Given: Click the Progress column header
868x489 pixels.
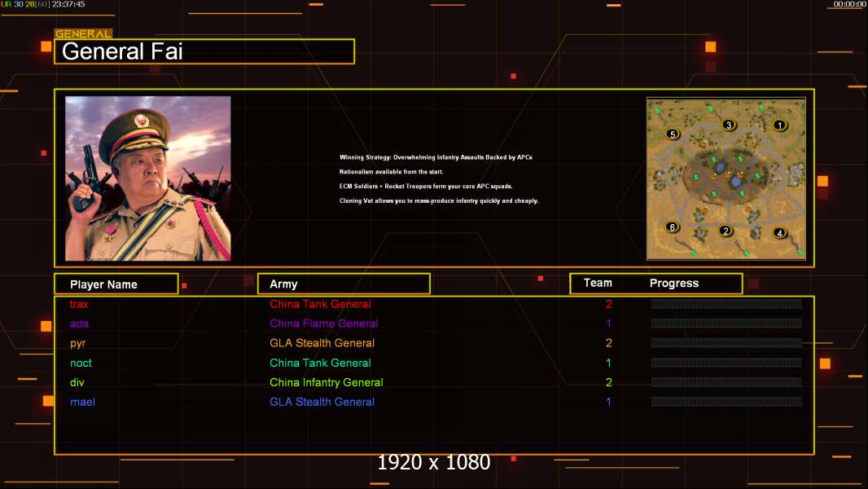Looking at the screenshot, I should (x=673, y=283).
